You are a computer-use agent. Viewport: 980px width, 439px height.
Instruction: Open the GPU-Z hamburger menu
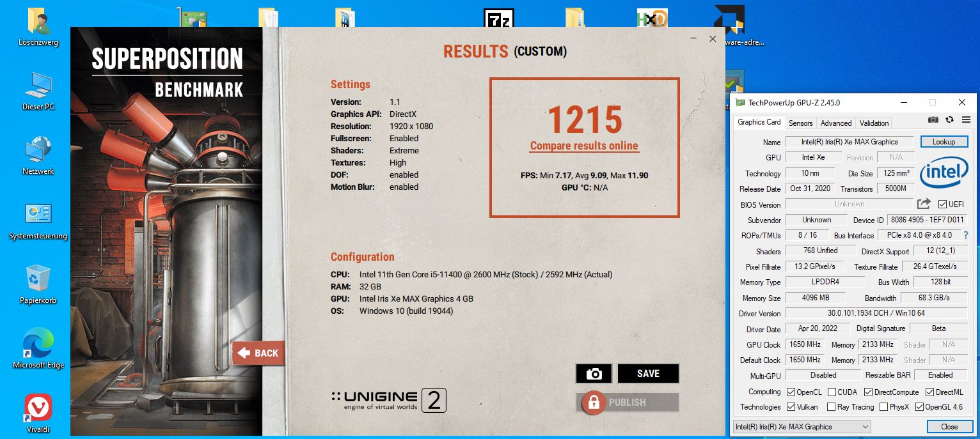[x=966, y=120]
